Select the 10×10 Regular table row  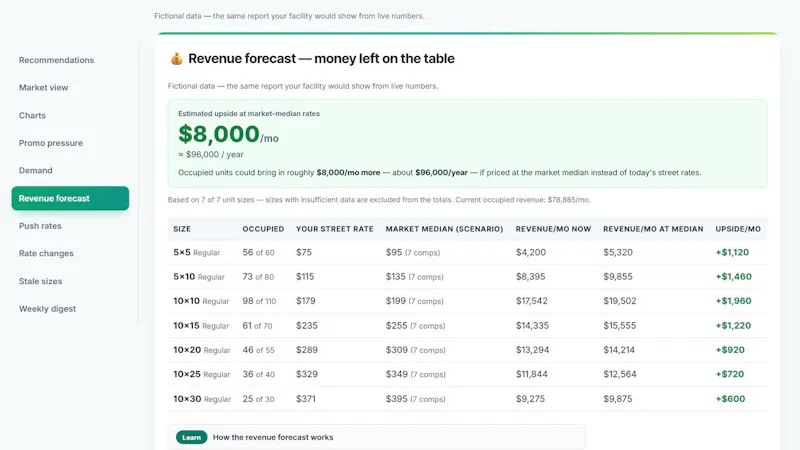click(467, 301)
